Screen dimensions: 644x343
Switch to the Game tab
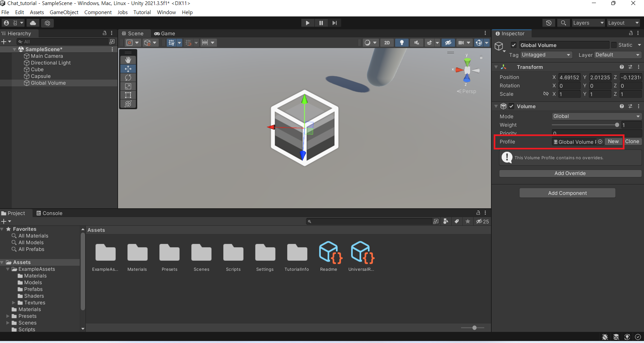click(165, 34)
